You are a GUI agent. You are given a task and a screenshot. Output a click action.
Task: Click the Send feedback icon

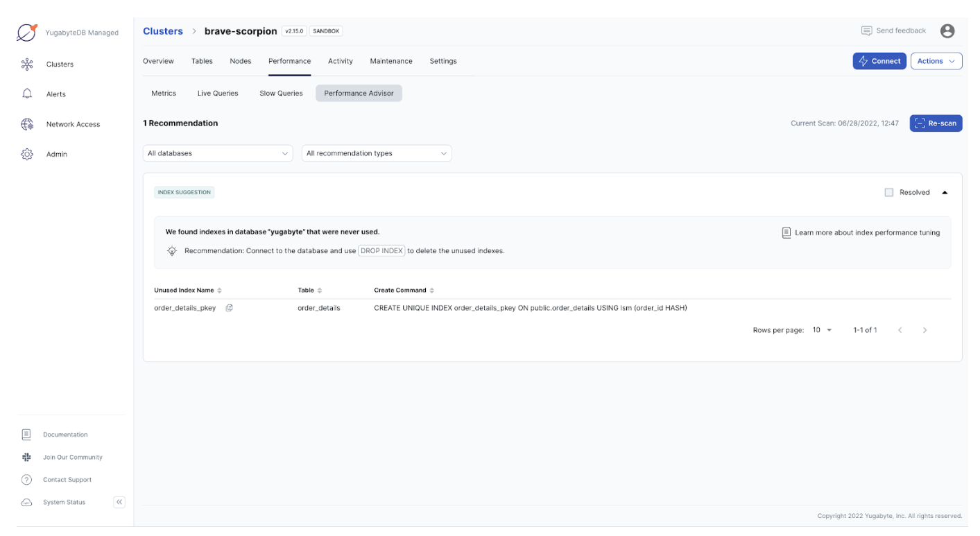(x=866, y=31)
